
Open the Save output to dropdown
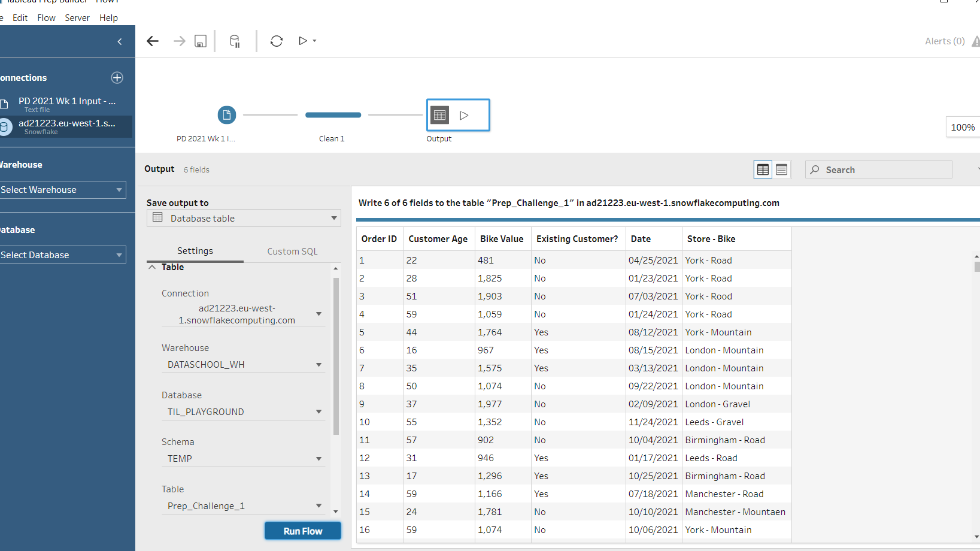pos(244,219)
